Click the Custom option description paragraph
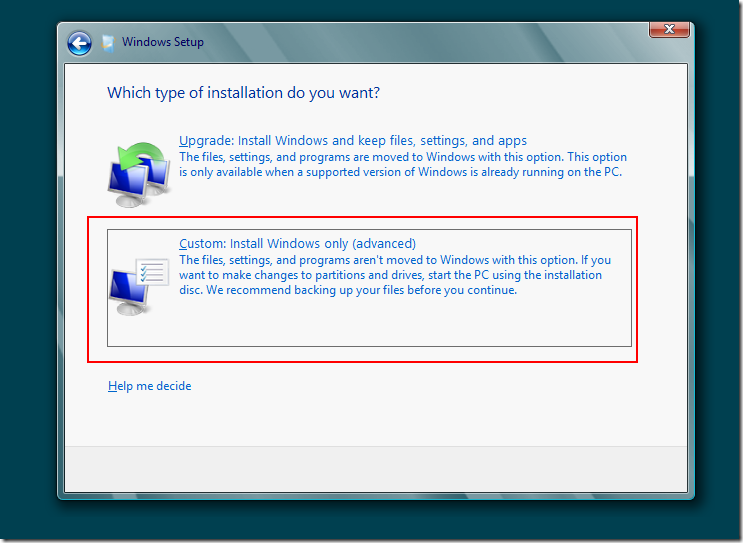Screen dimensions: 743x543 (x=395, y=275)
